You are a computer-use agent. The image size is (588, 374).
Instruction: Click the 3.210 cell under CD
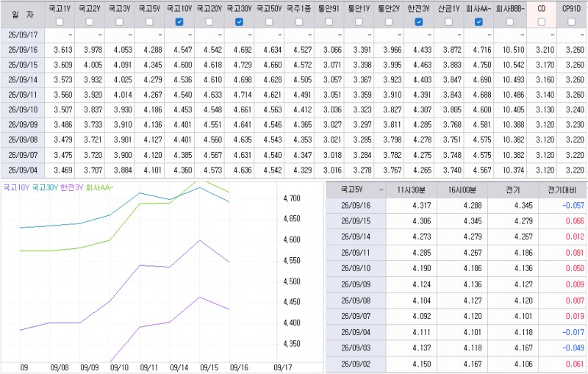pos(545,50)
